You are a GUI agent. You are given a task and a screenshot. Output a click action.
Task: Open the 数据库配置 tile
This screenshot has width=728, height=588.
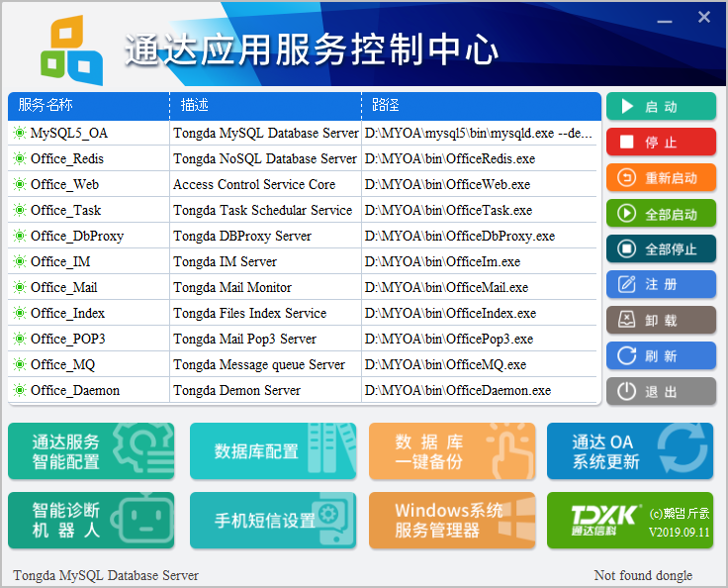273,450
